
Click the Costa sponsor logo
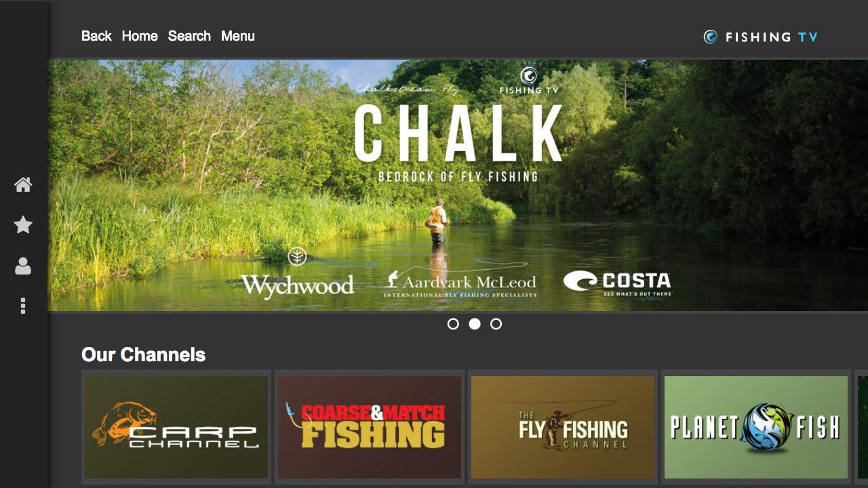(x=617, y=282)
